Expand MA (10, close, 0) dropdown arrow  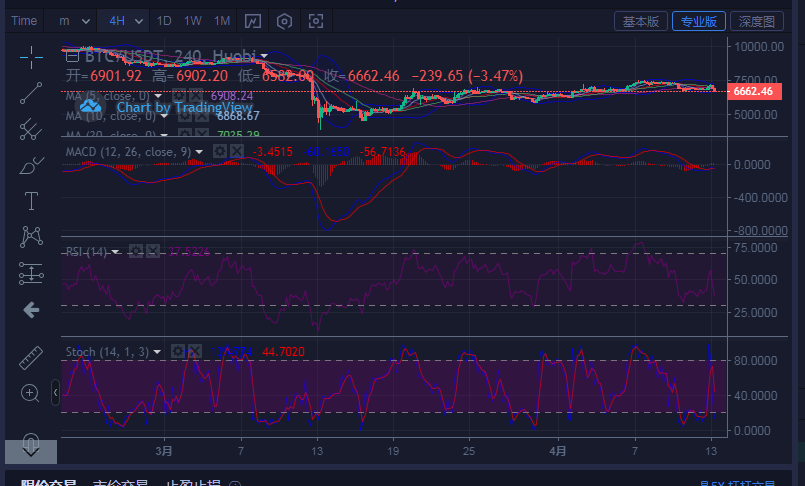(x=164, y=116)
